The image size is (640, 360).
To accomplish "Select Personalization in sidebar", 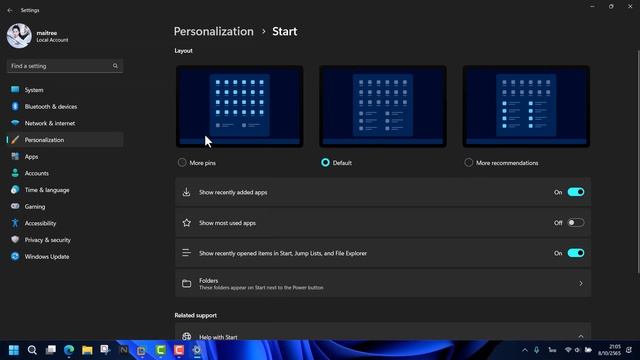I will [65, 140].
